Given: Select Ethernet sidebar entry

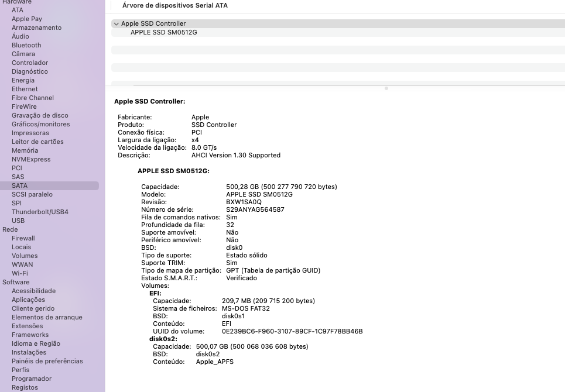Looking at the screenshot, I should click(x=25, y=89).
